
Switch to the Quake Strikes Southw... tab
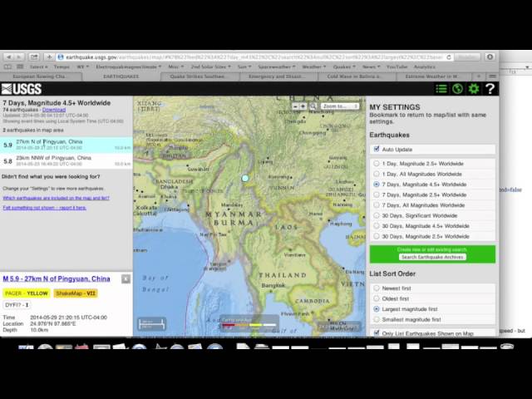(x=199, y=76)
